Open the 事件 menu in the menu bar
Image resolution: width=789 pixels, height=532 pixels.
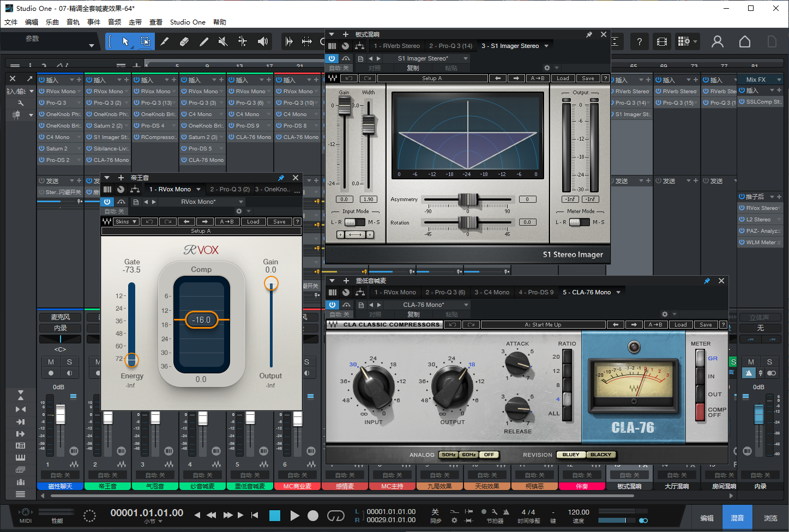(93, 22)
